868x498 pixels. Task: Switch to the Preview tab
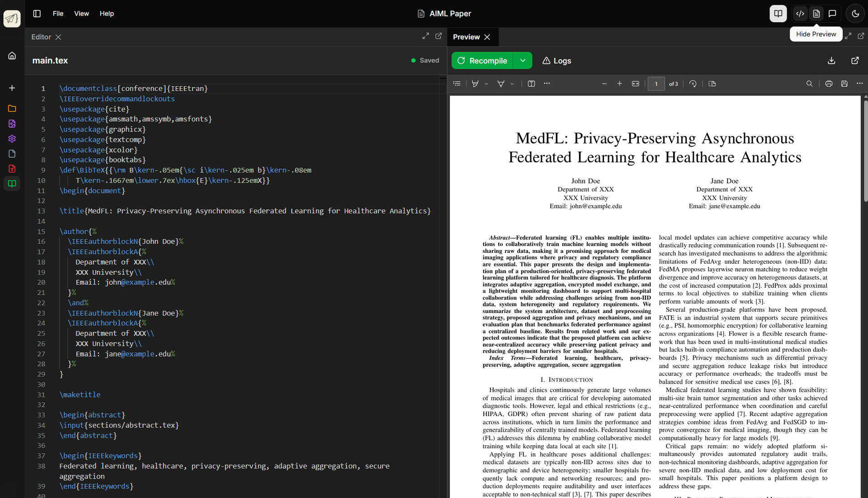click(466, 37)
